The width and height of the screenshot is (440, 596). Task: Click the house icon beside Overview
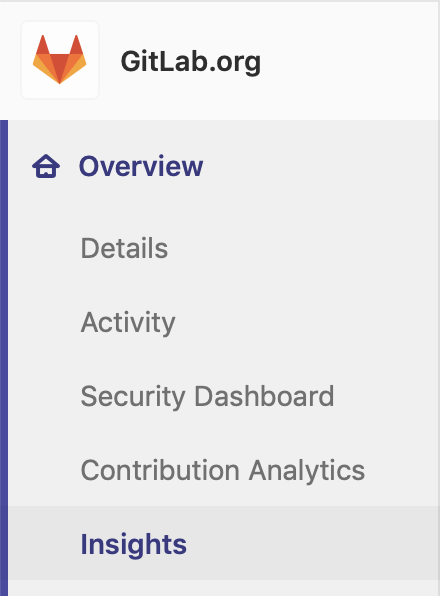click(46, 166)
